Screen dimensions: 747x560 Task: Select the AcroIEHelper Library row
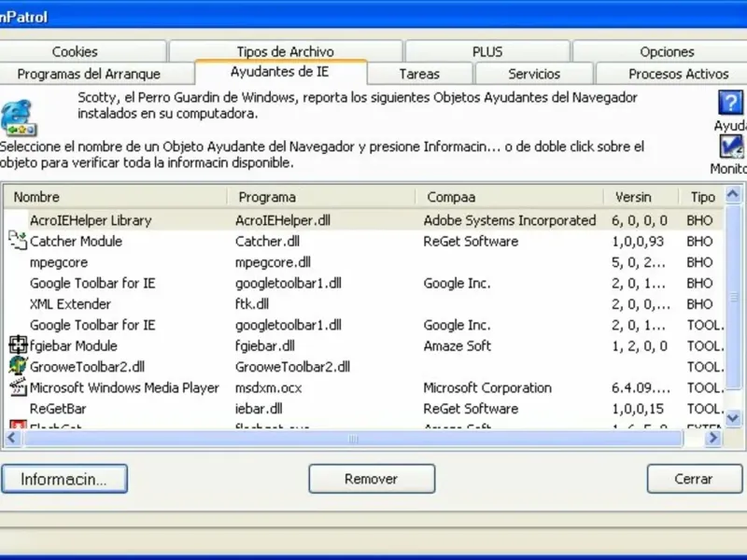pyautogui.click(x=364, y=220)
